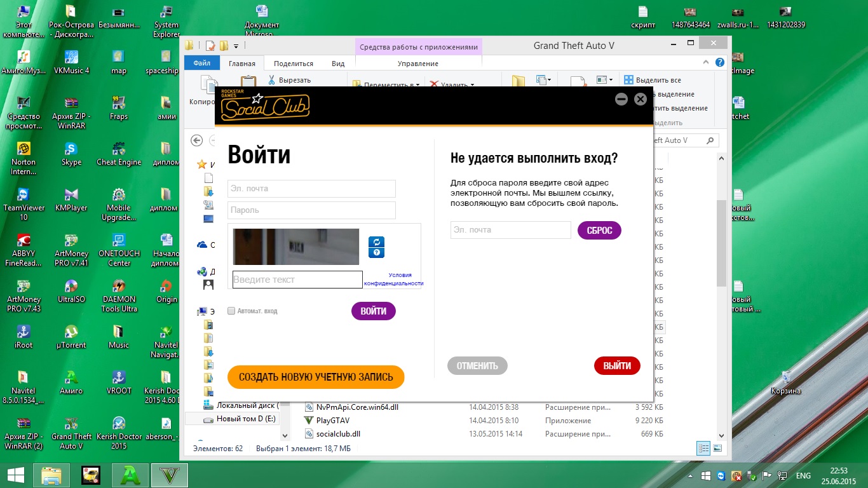Open Fraps desktop shortcut
868x488 pixels.
tap(118, 107)
